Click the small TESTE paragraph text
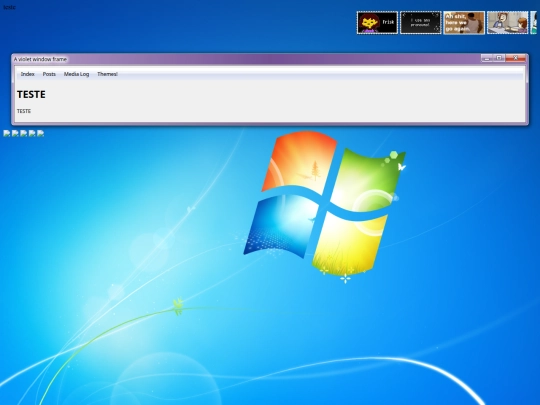This screenshot has height=405, width=540. point(24,111)
